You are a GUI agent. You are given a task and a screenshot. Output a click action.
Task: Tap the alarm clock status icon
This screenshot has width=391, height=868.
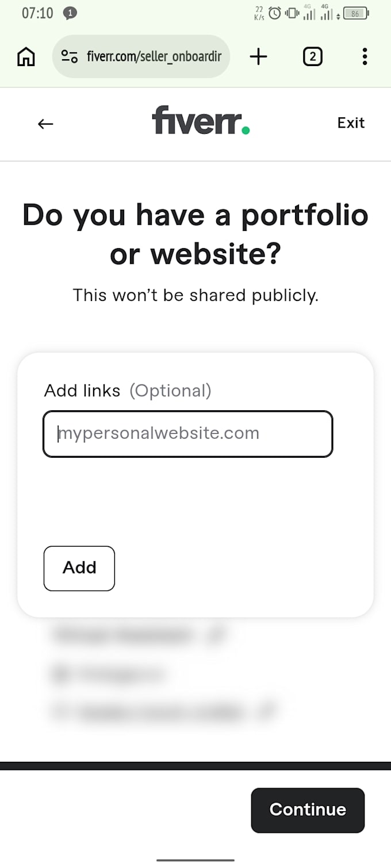(x=275, y=13)
